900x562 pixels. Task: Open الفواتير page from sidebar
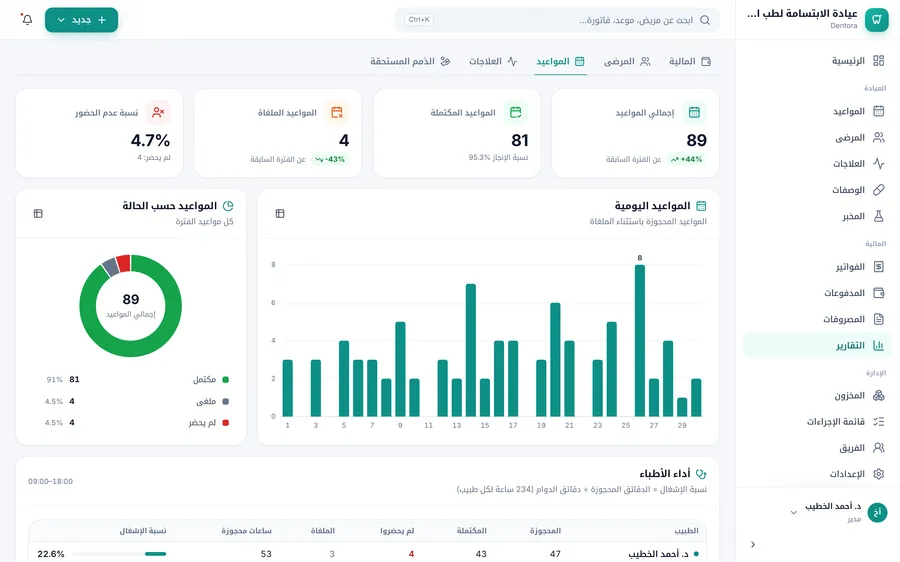817,266
